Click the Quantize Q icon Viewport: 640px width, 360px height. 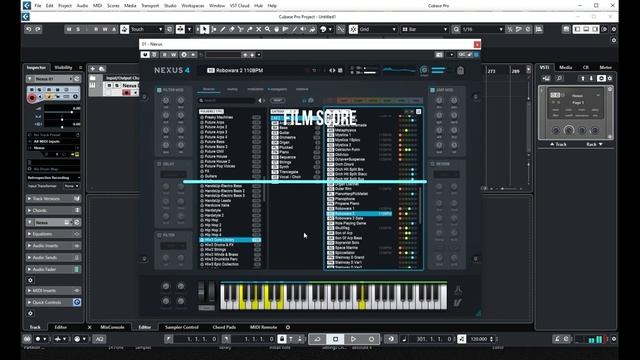456,29
